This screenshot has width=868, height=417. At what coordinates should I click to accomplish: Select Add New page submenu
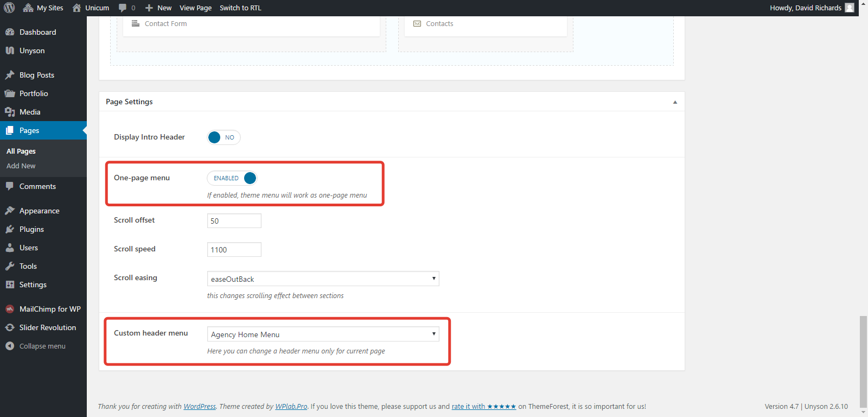pyautogui.click(x=21, y=166)
